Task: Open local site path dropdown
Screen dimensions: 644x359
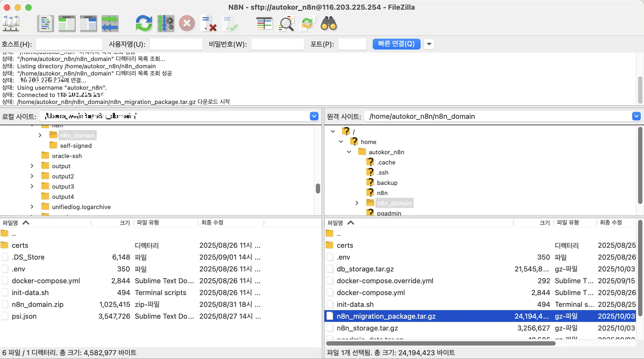Action: (x=314, y=116)
